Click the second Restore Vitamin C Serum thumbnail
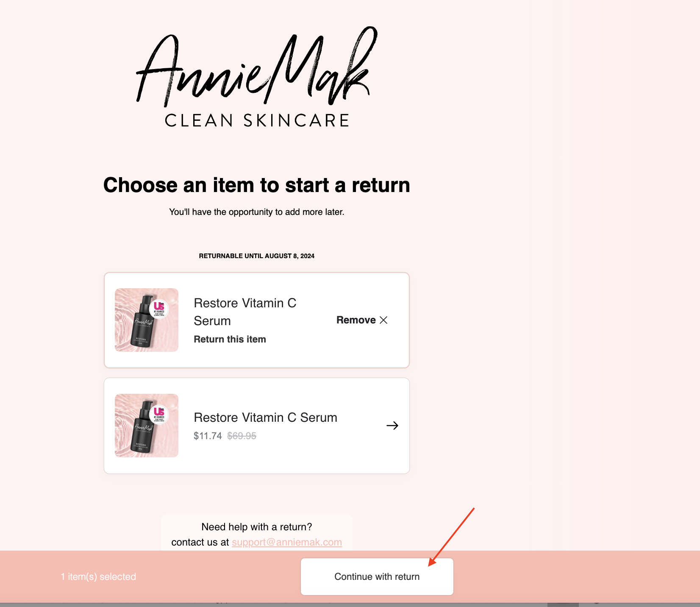 pos(147,426)
